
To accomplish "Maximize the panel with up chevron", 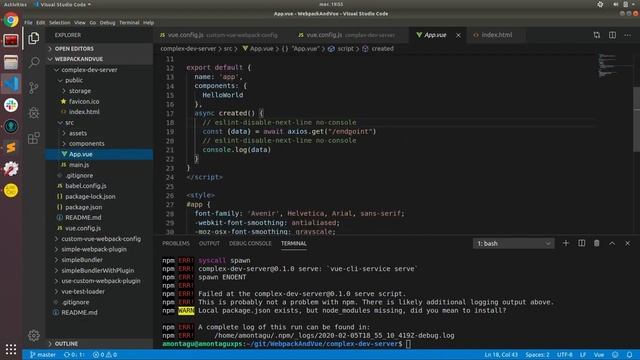I will tap(612, 243).
